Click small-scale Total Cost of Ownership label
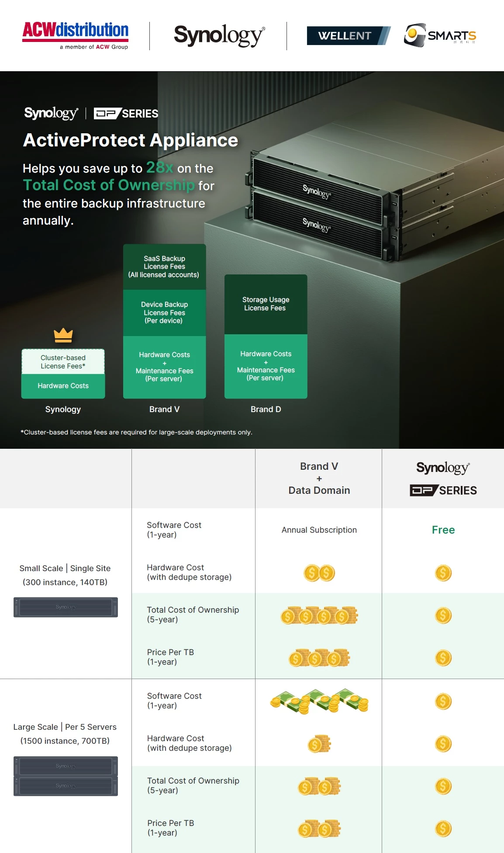The width and height of the screenshot is (504, 853). click(193, 615)
